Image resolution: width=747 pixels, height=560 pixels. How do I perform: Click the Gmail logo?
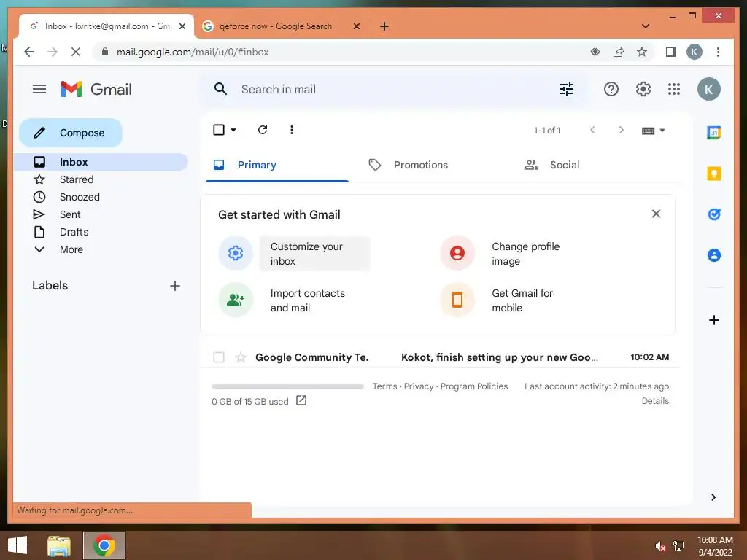pos(96,89)
